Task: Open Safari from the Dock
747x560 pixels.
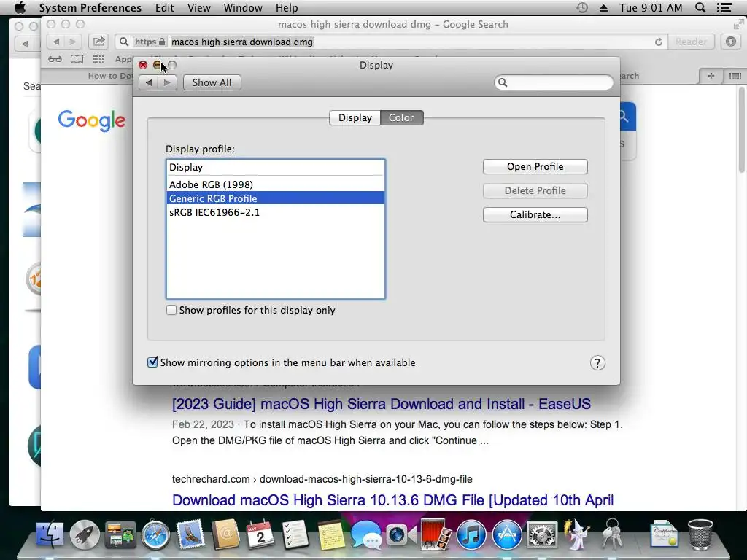Action: (155, 534)
